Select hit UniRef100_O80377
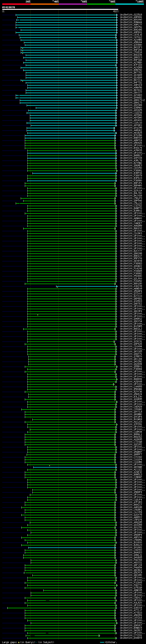The height and width of the screenshot is (644, 146). (x=131, y=93)
